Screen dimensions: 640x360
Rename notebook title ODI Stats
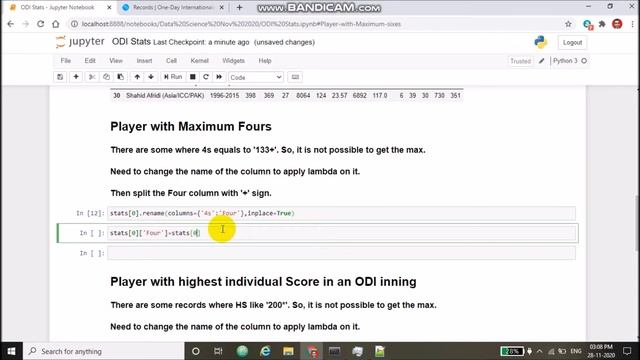[131, 42]
